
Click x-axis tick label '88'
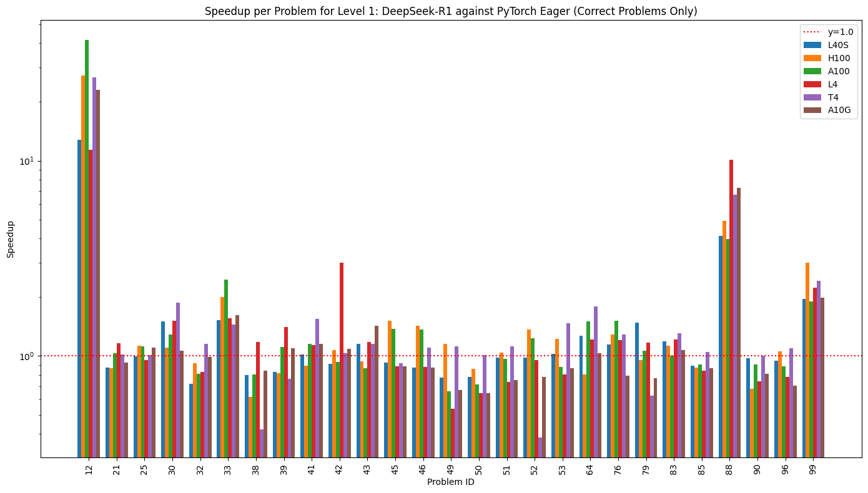730,469
